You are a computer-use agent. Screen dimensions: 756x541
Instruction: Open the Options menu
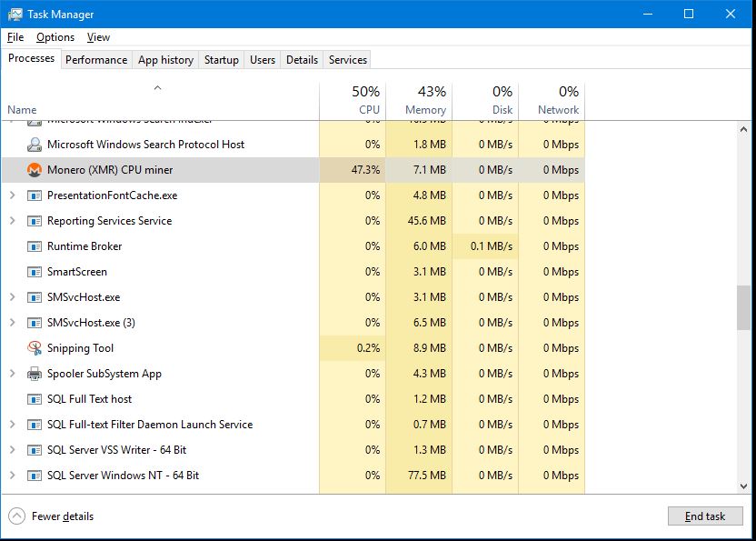pos(55,37)
